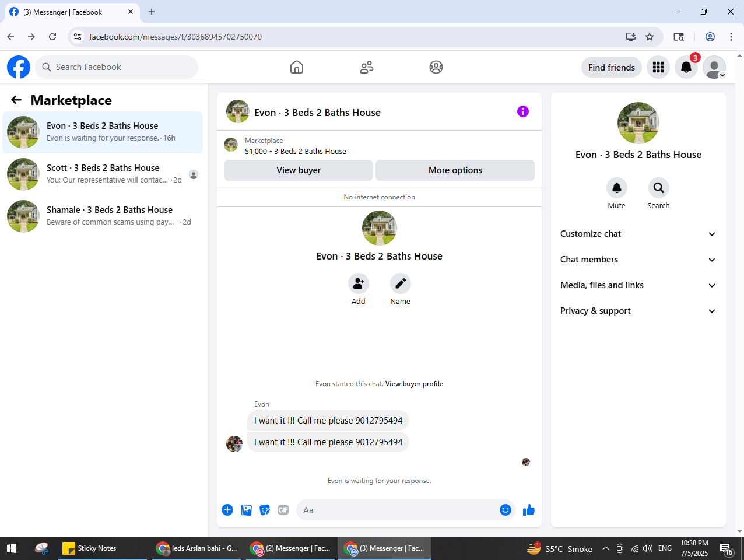Focus the Search Facebook field

coord(117,67)
